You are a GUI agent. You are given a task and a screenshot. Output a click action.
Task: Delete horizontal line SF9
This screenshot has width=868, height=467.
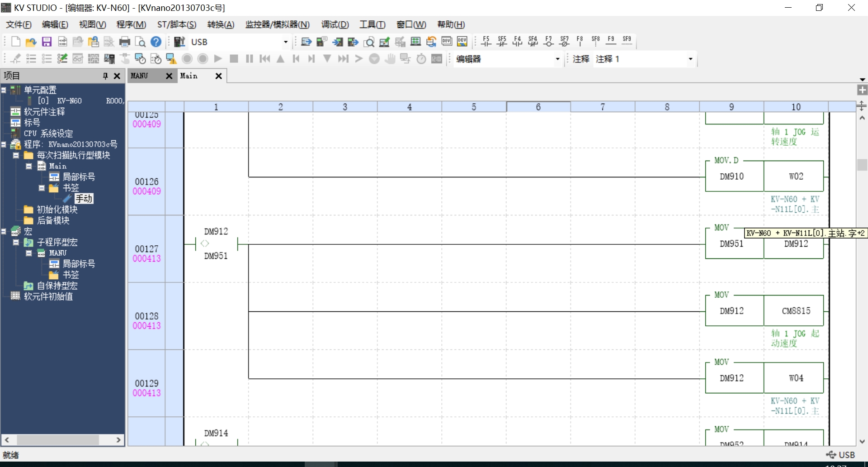tap(627, 42)
